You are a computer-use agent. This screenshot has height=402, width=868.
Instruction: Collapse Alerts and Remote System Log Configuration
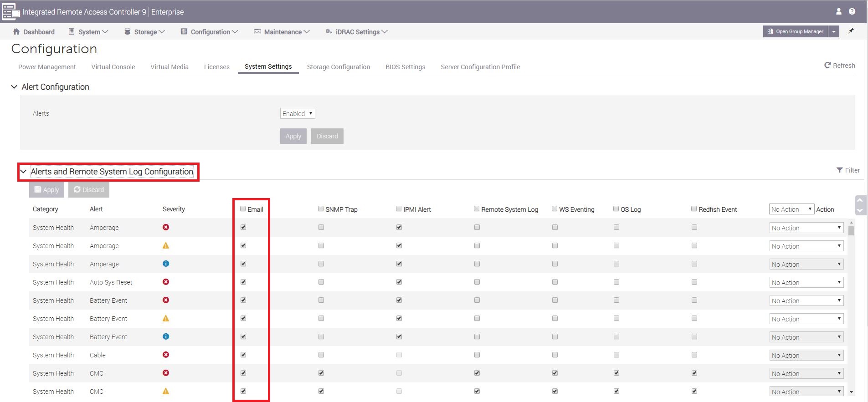click(x=23, y=172)
